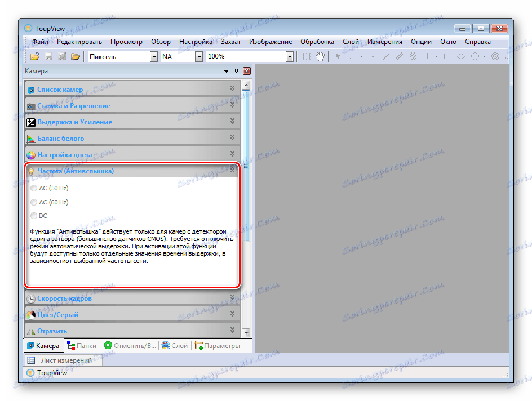The image size is (532, 401).
Task: Click the Цвет/Серый icon
Action: [31, 315]
